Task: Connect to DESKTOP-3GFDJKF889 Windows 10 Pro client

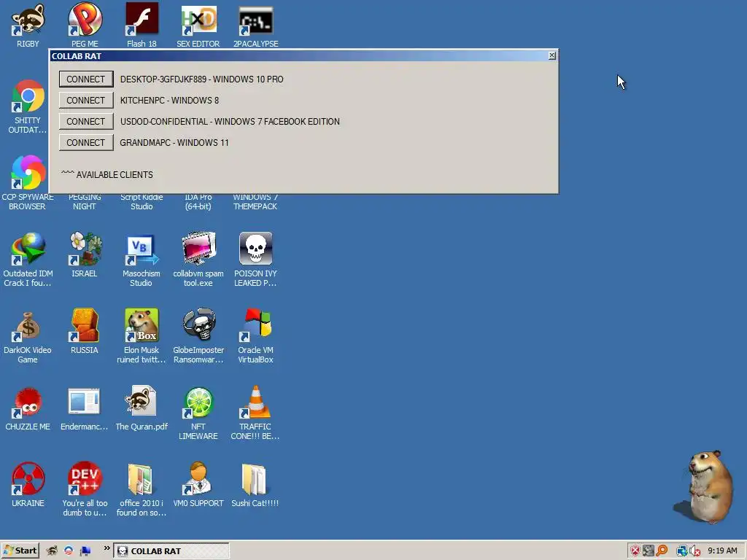Action: (86, 79)
